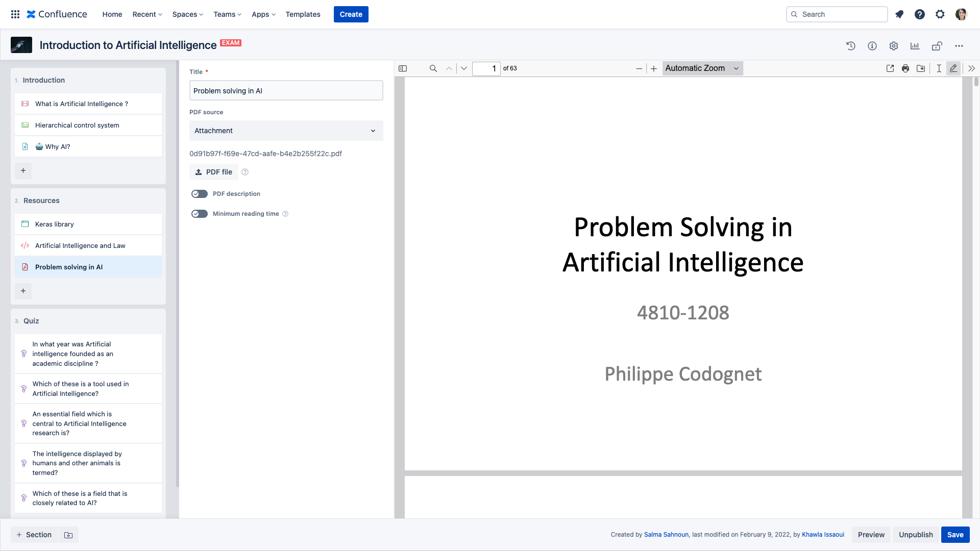Open find in PDF document
This screenshot has width=980, height=551.
[433, 68]
